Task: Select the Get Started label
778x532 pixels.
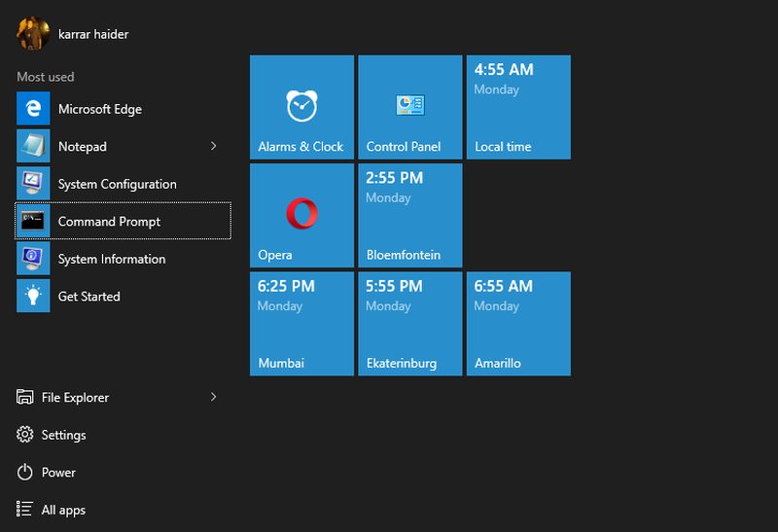Action: (89, 297)
